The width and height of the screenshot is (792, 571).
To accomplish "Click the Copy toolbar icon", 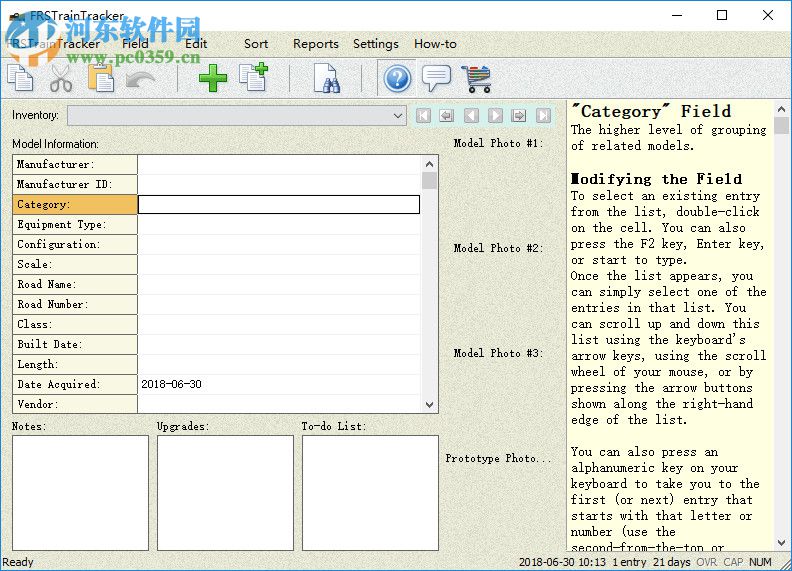I will click(x=20, y=78).
